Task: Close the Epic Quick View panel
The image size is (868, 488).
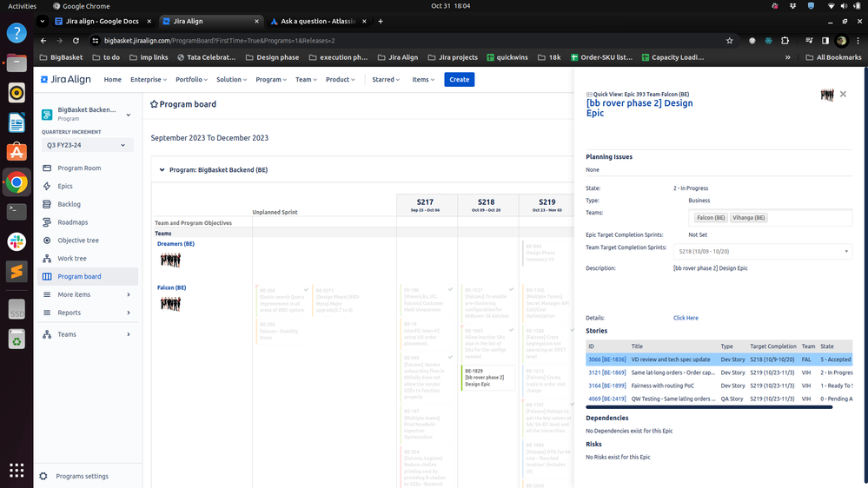Action: [x=843, y=94]
